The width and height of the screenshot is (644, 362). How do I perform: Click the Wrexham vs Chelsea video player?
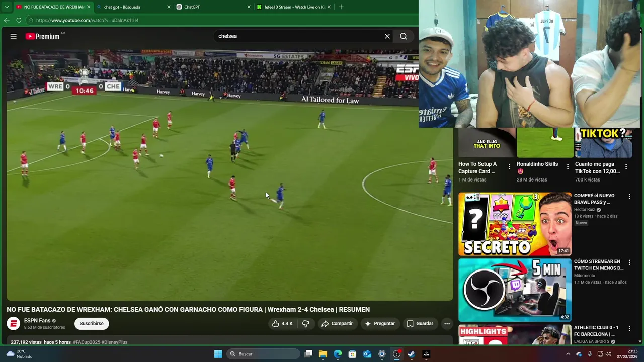click(230, 175)
